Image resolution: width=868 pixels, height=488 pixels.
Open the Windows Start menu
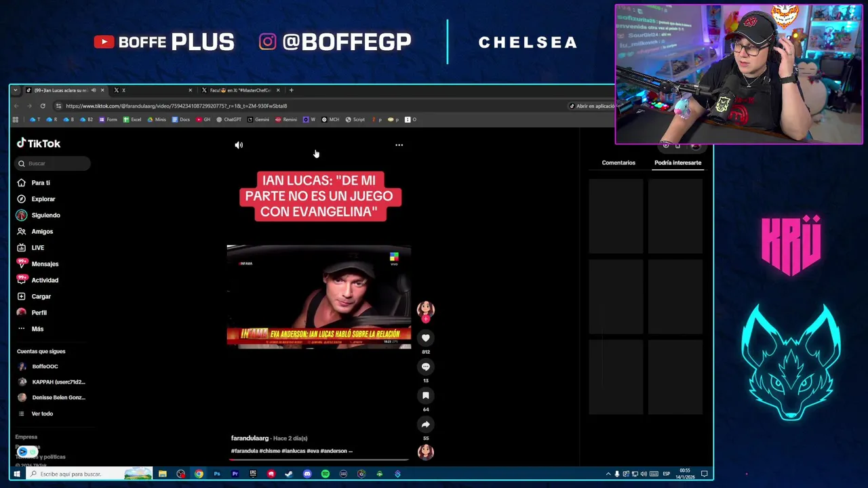pyautogui.click(x=16, y=474)
